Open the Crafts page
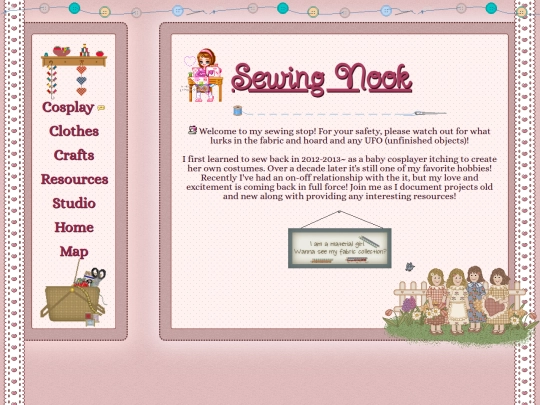Screen dimensions: 540x405 (x=74, y=155)
